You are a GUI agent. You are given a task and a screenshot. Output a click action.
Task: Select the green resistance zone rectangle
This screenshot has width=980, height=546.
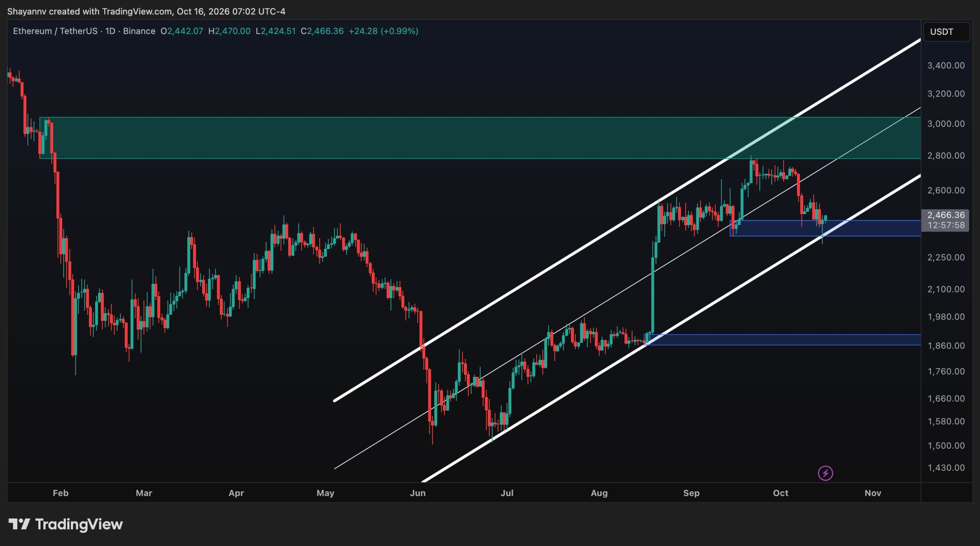[x=480, y=138]
